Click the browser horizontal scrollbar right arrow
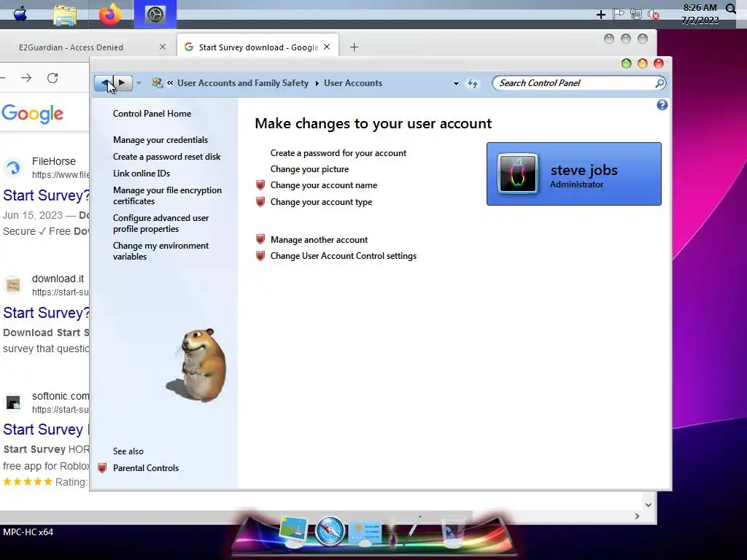747x560 pixels. tap(637, 516)
